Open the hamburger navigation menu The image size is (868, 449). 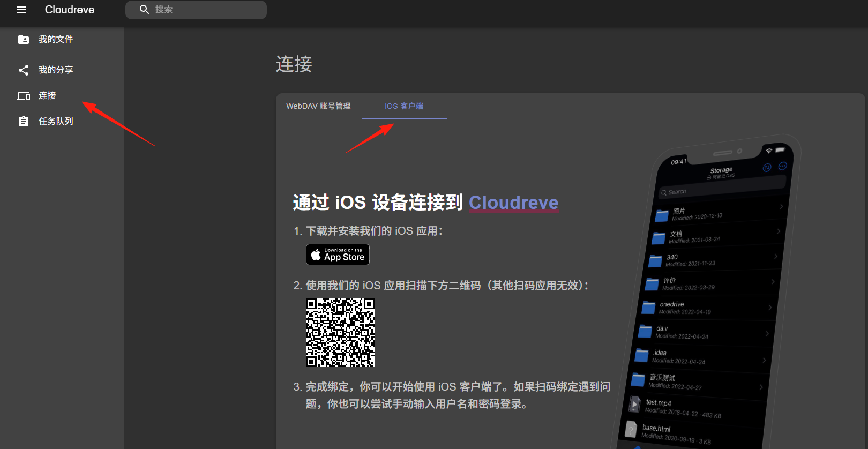21,10
